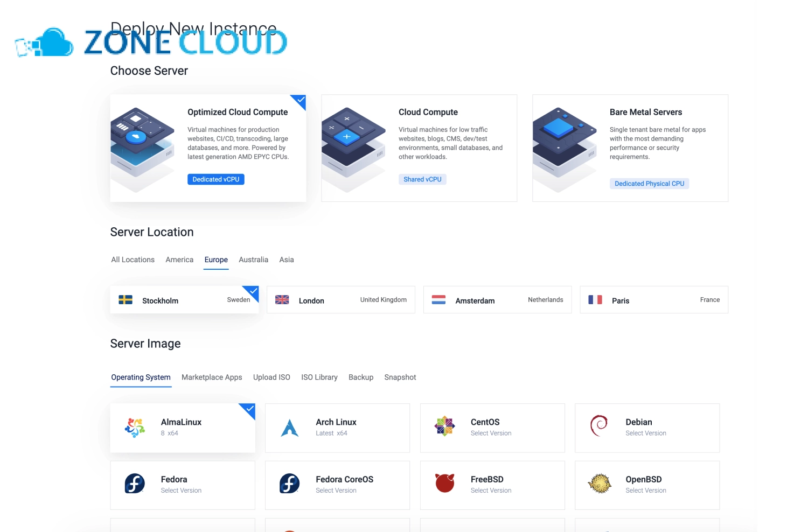
Task: Click the Dedicated vCPU badge
Action: 216,179
